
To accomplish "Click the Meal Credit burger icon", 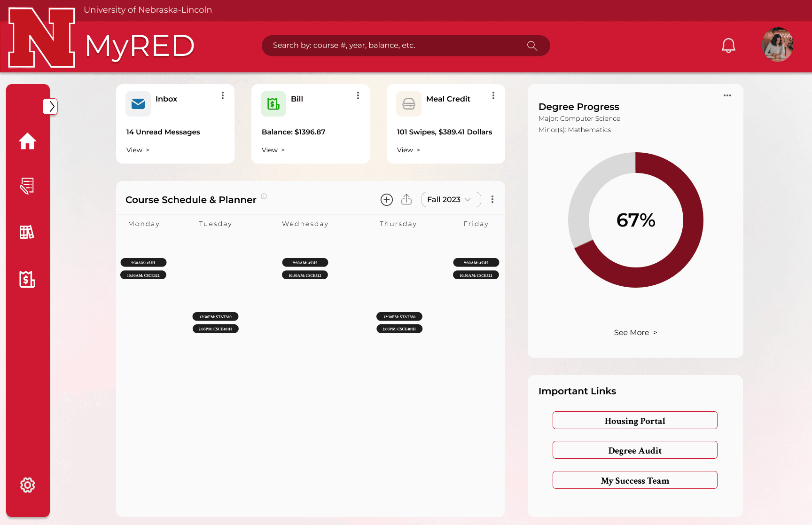I will 408,103.
